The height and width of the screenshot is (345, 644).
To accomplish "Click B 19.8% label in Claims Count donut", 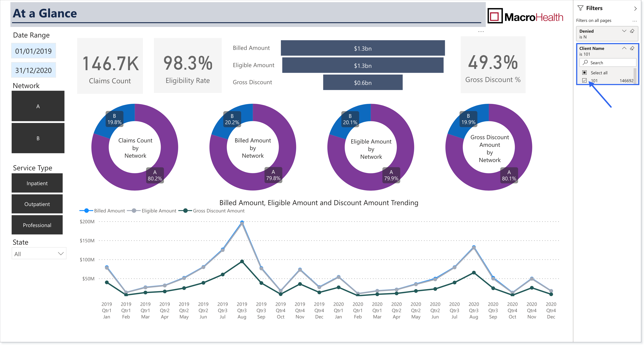I will [114, 119].
